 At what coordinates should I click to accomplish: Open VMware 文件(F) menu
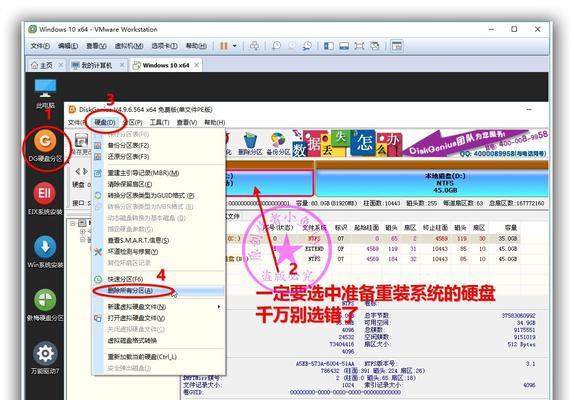[40, 46]
